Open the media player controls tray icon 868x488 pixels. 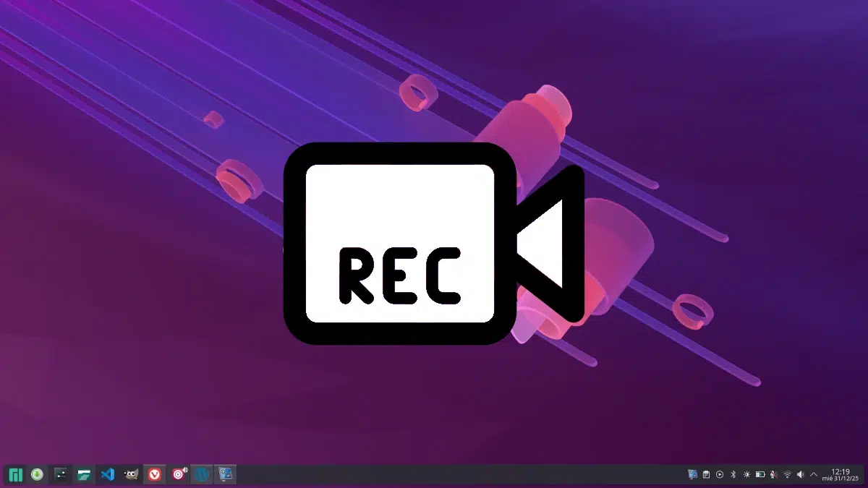720,475
